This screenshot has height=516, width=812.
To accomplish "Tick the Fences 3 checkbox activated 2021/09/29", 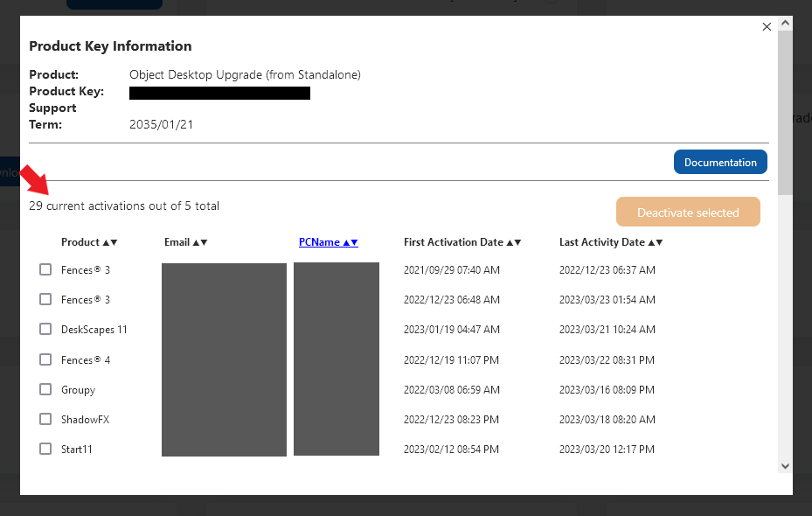I will 45,269.
